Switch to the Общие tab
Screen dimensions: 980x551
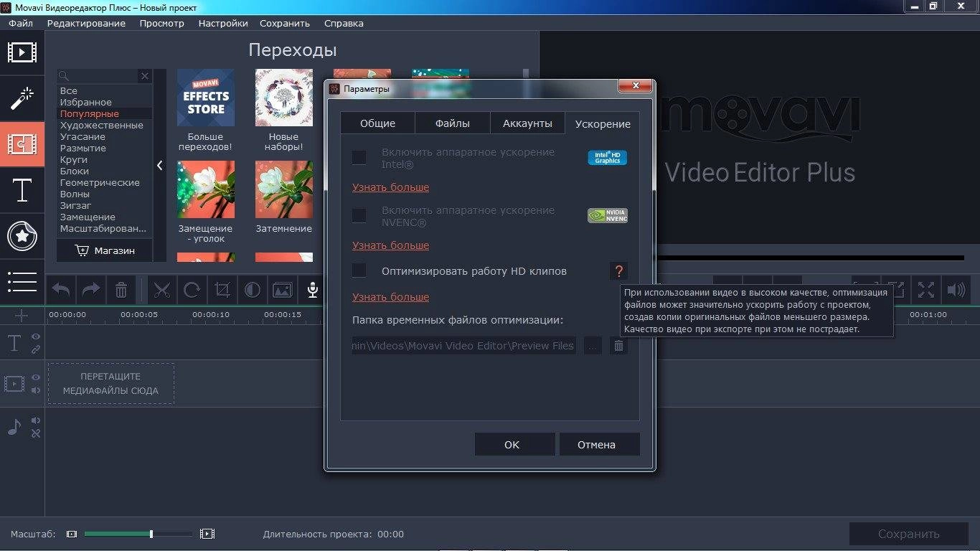click(377, 123)
